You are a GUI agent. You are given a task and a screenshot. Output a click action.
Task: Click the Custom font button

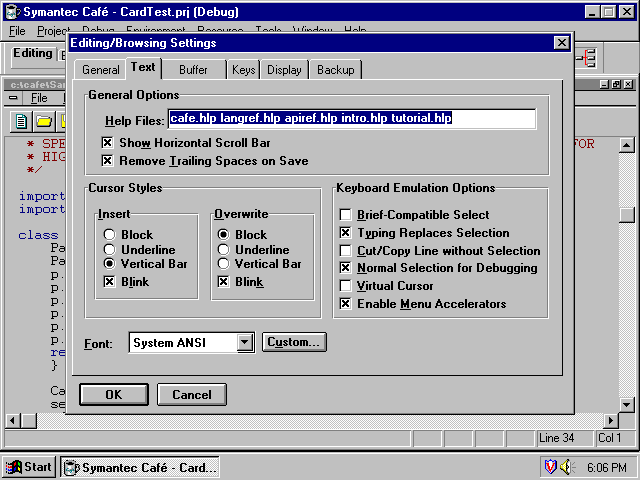(294, 342)
